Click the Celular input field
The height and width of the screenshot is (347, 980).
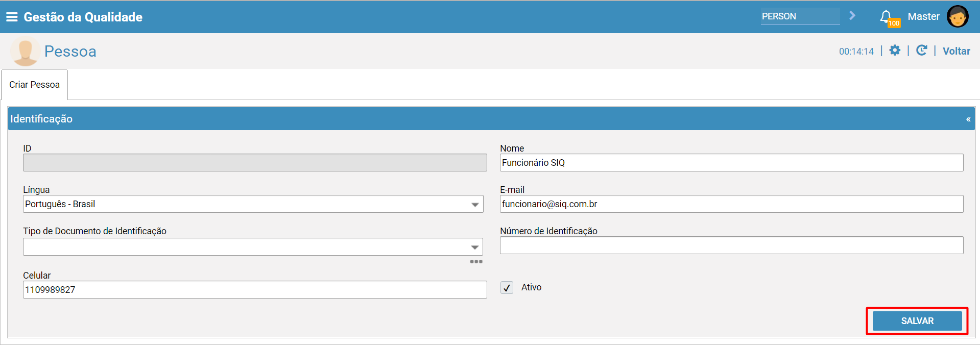255,290
